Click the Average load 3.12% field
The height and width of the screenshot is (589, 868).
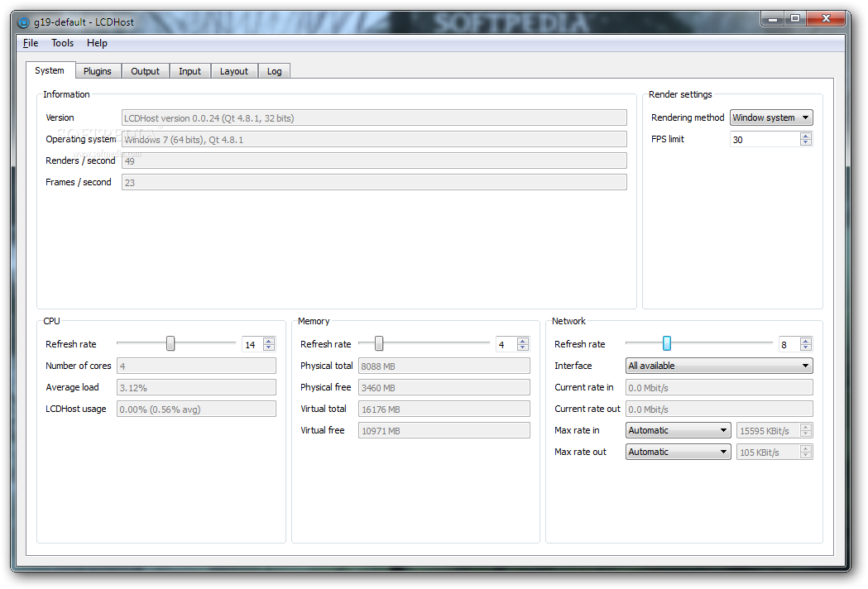(x=196, y=387)
